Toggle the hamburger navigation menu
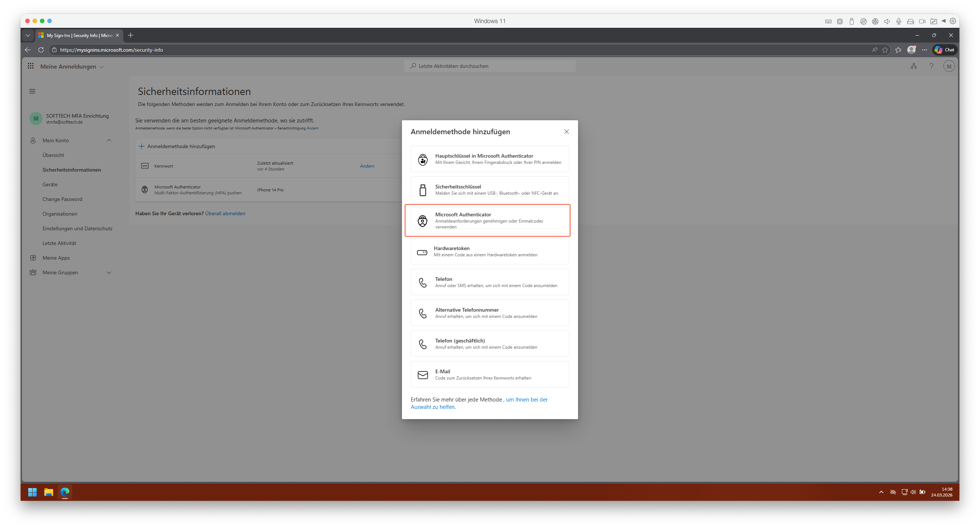 (32, 91)
